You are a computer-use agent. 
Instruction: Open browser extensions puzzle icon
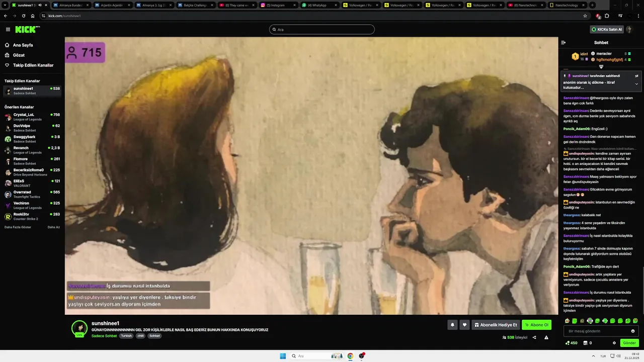click(607, 16)
